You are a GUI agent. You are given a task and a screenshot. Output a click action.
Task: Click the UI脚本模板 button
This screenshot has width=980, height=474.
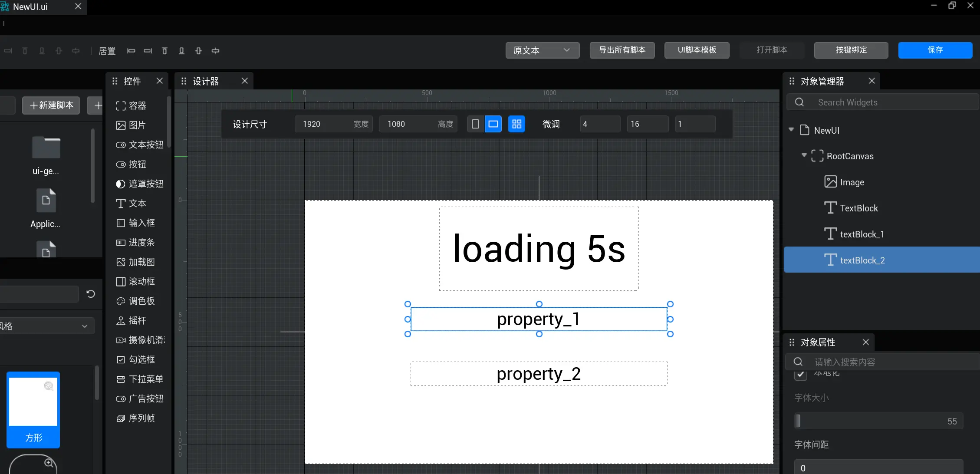697,50
